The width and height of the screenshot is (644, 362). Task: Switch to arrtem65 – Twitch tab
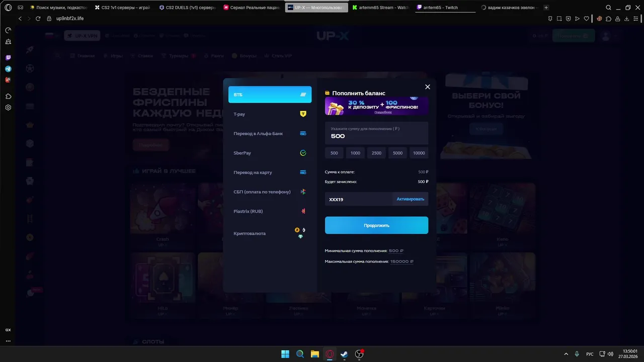pos(445,8)
